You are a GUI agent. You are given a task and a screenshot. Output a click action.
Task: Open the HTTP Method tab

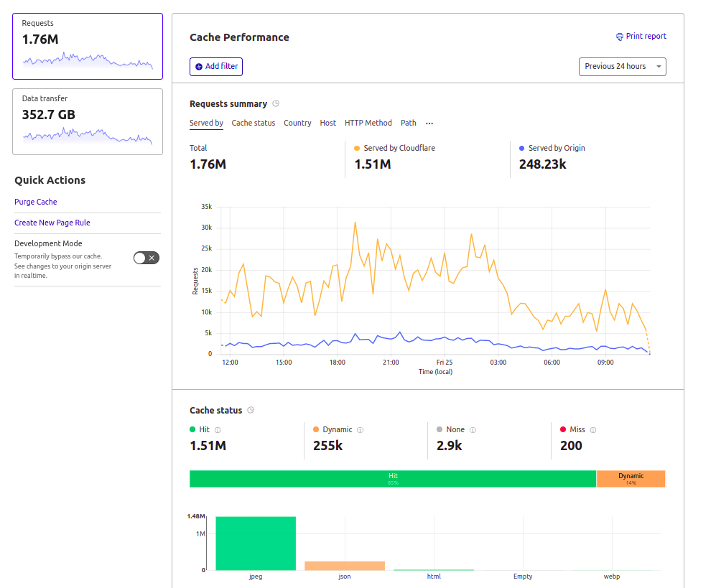point(368,123)
